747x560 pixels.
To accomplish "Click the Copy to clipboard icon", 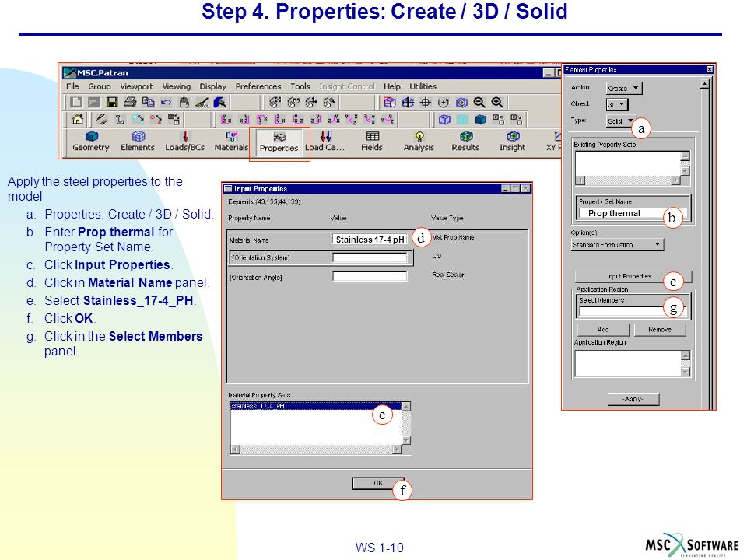I will 148,102.
